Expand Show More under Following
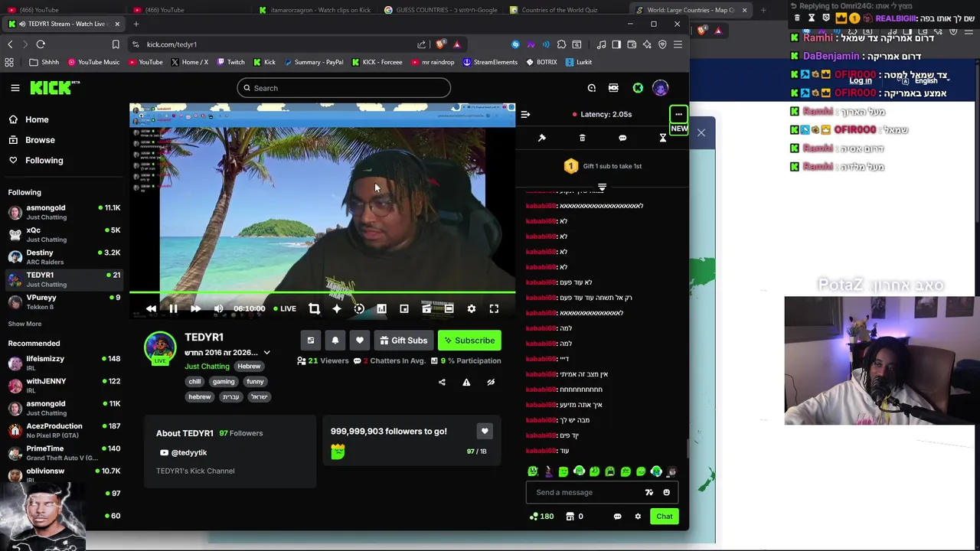 (x=24, y=324)
